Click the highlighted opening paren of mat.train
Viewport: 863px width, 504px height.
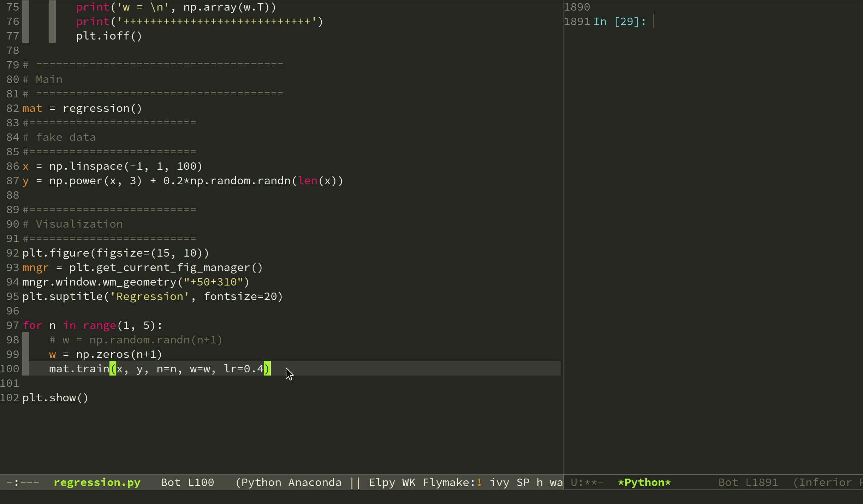[x=113, y=369]
